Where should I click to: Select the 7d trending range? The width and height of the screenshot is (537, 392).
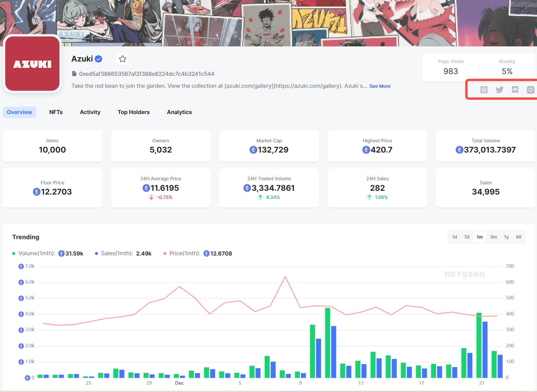click(x=467, y=237)
